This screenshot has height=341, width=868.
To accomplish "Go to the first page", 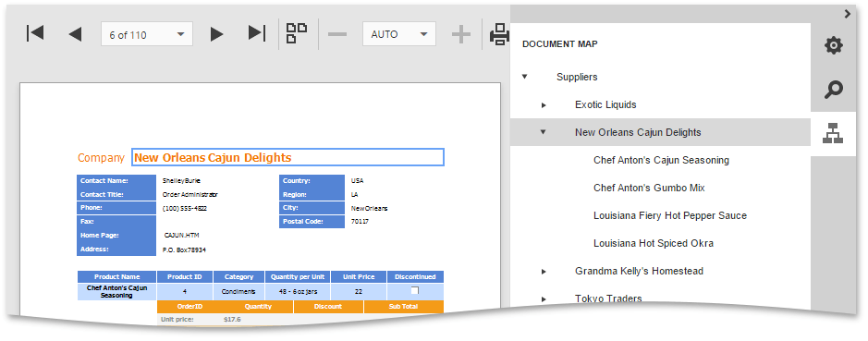I will [35, 34].
